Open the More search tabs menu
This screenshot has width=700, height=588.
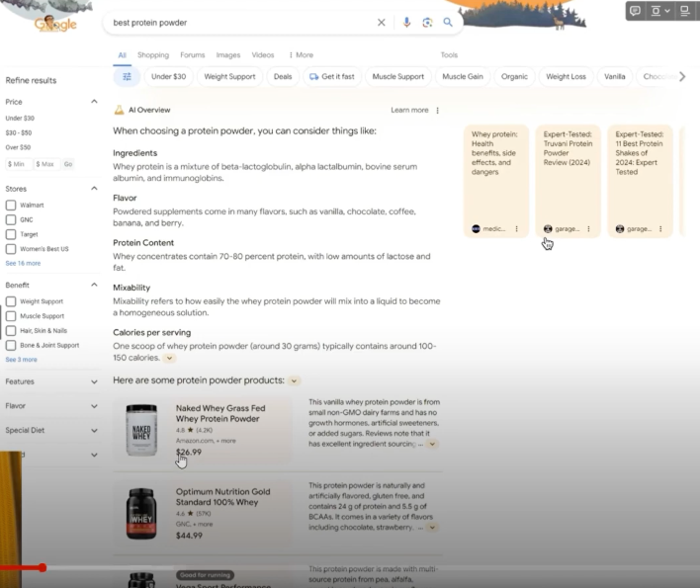click(301, 55)
